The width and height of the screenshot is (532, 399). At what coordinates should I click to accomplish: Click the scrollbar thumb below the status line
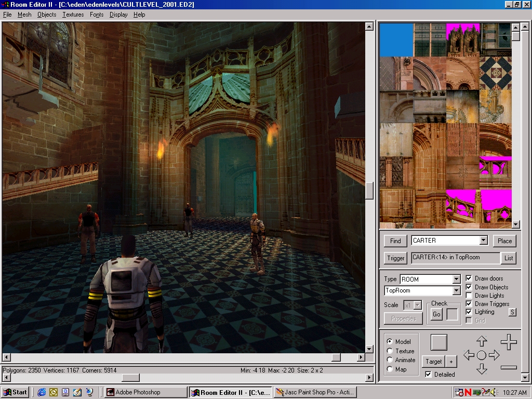click(x=130, y=378)
